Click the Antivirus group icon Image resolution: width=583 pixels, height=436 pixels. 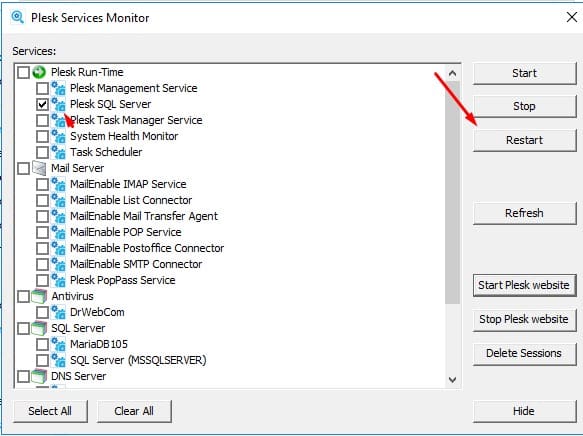(39, 296)
